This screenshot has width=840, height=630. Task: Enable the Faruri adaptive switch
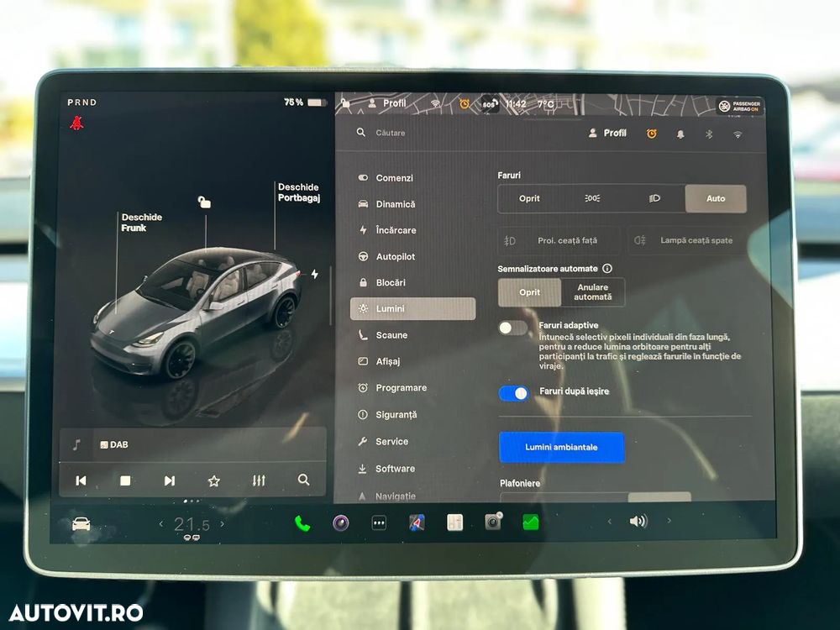tap(512, 328)
